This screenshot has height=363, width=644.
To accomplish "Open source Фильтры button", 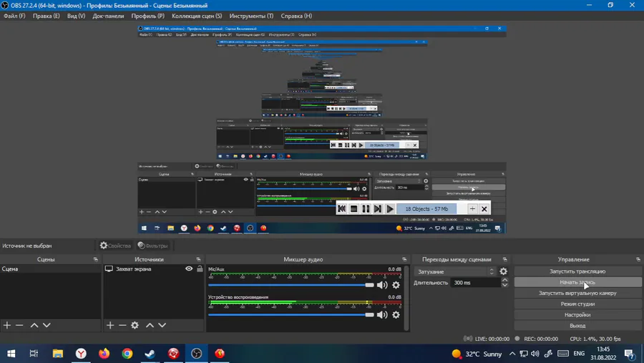I will click(153, 246).
